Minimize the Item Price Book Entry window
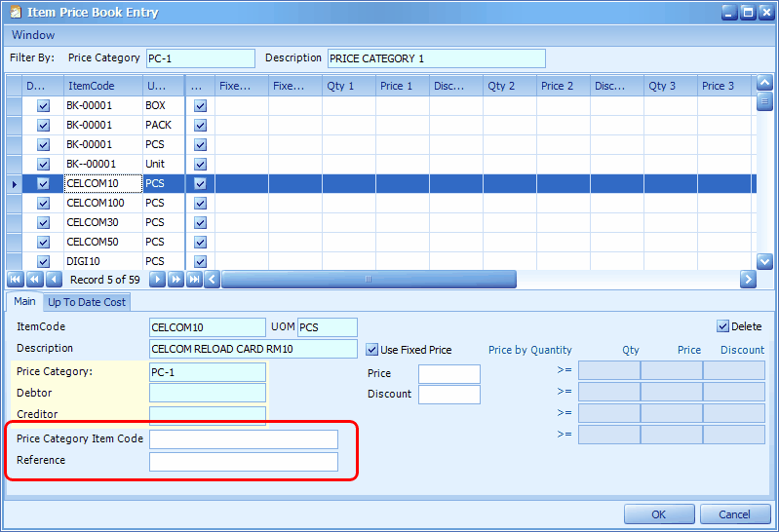The image size is (779, 532). [729, 13]
